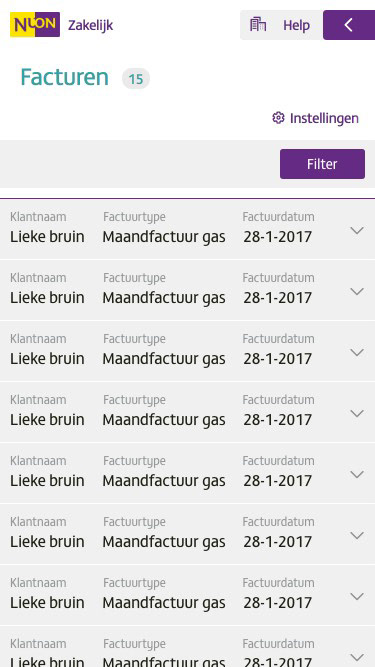
Task: Click the Facturen count badge showing 15
Action: coord(136,79)
